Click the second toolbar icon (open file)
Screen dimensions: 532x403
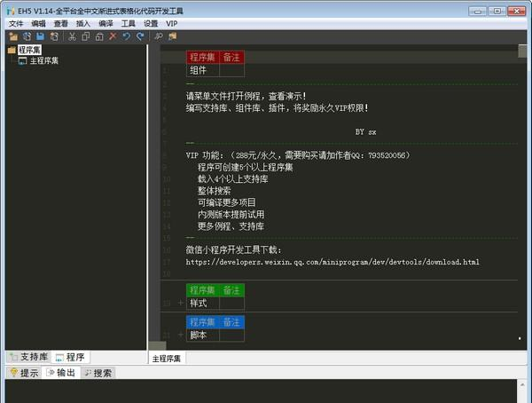click(x=27, y=36)
